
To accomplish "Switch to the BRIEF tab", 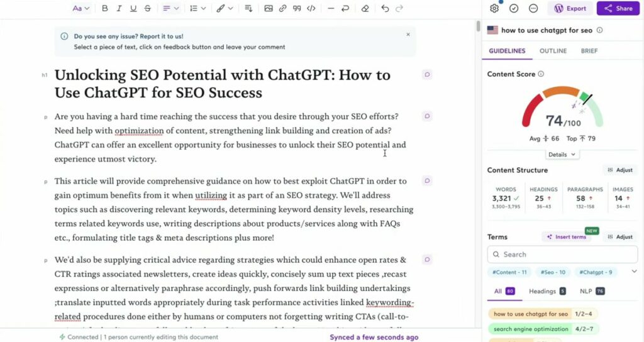I will (x=589, y=51).
